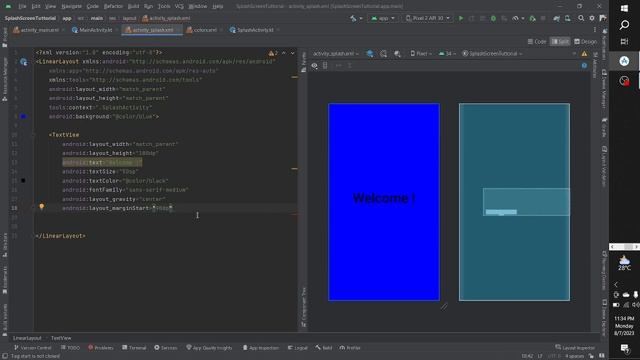Open the Pixel 2 API 30 device dropdown
Screen dimensions: 640x360
(427, 18)
